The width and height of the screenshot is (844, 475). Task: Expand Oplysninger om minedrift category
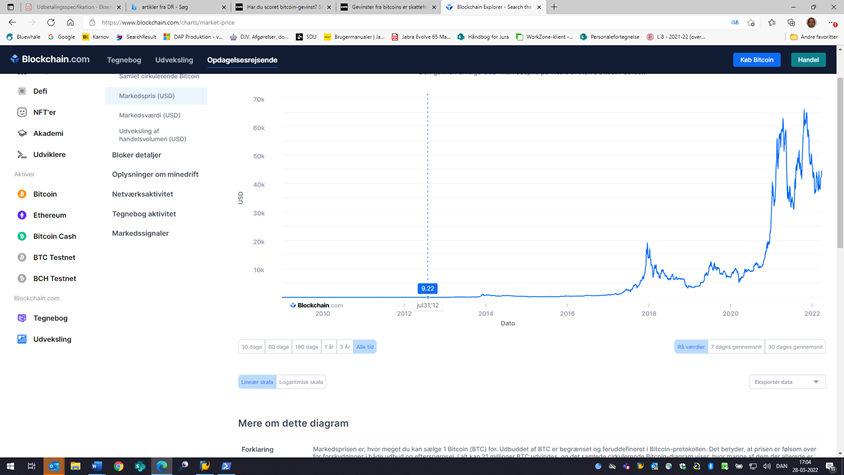155,174
